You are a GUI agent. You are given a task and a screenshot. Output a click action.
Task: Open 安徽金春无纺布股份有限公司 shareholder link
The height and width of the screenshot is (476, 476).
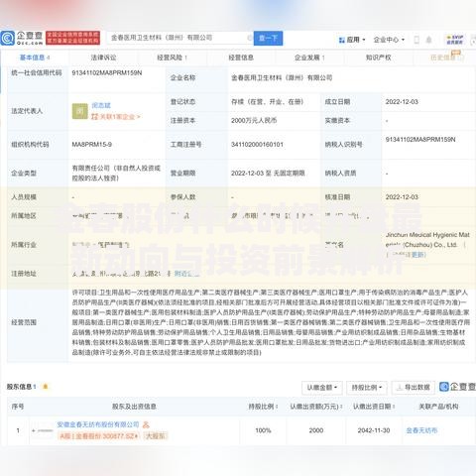click(x=98, y=424)
